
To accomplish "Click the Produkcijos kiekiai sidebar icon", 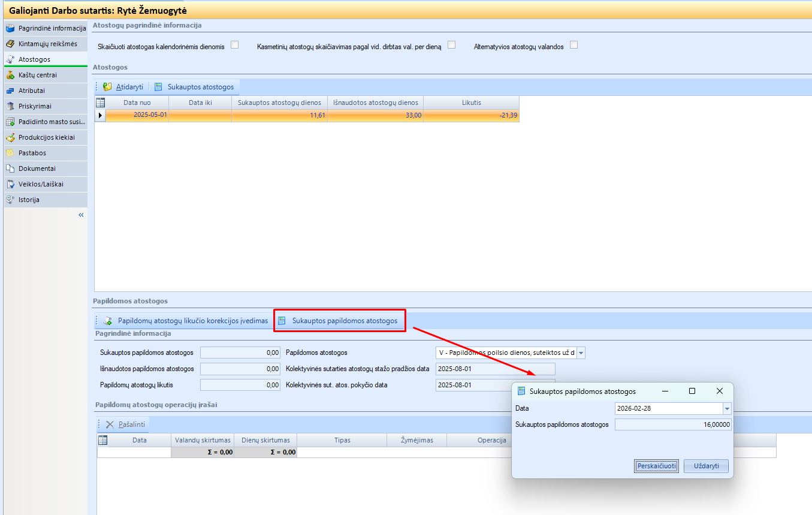I will (10, 137).
